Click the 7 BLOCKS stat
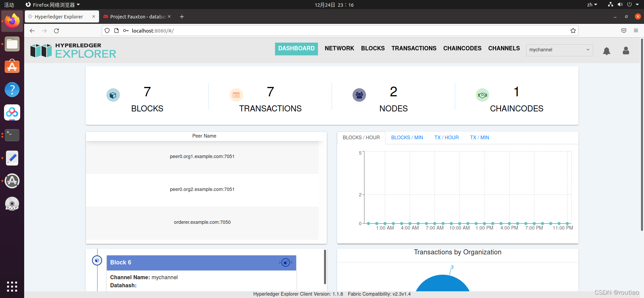The image size is (644, 298). [x=147, y=99]
